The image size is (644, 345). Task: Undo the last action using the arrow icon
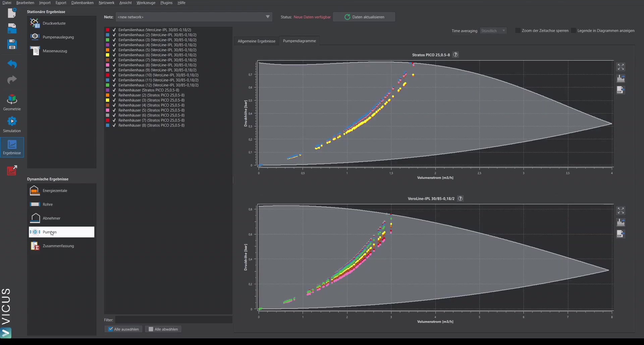(12, 64)
